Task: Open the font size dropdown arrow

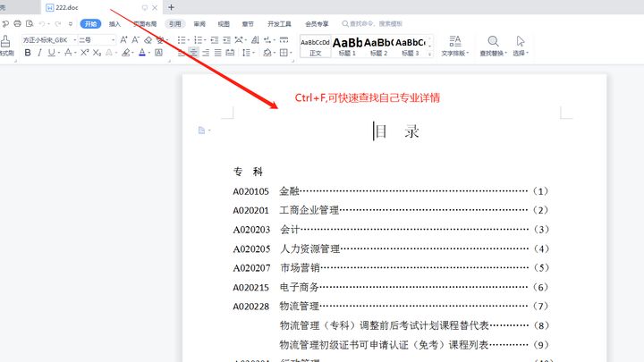Action: point(113,40)
